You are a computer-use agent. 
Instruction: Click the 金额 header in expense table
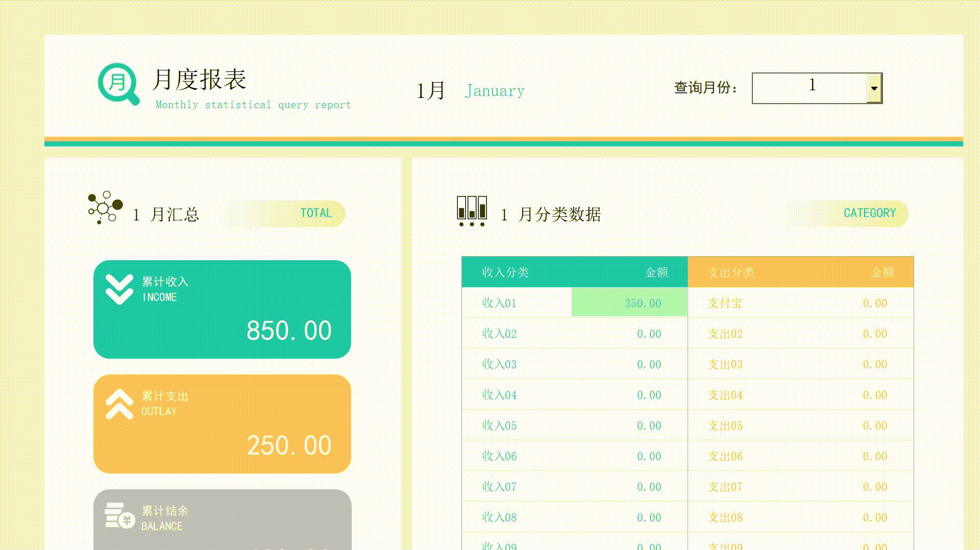[x=883, y=272]
